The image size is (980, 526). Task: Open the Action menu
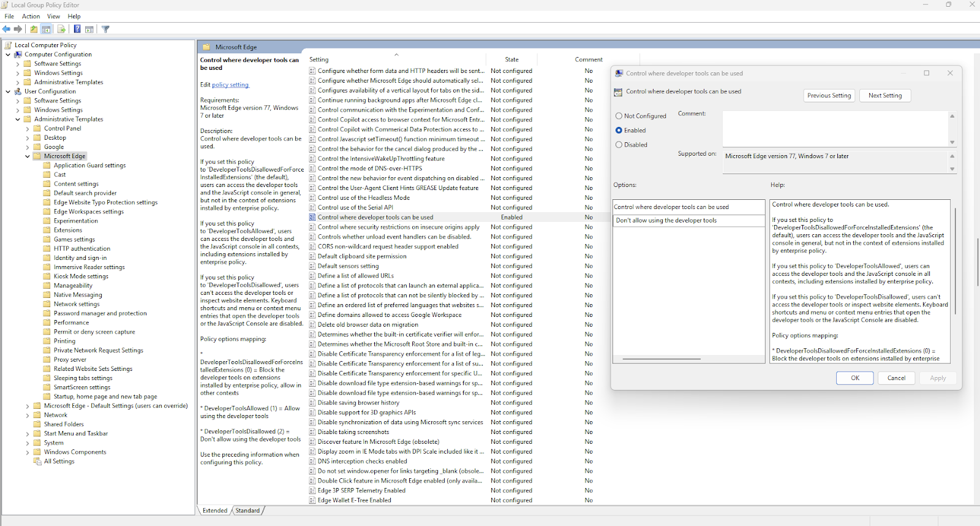[31, 17]
